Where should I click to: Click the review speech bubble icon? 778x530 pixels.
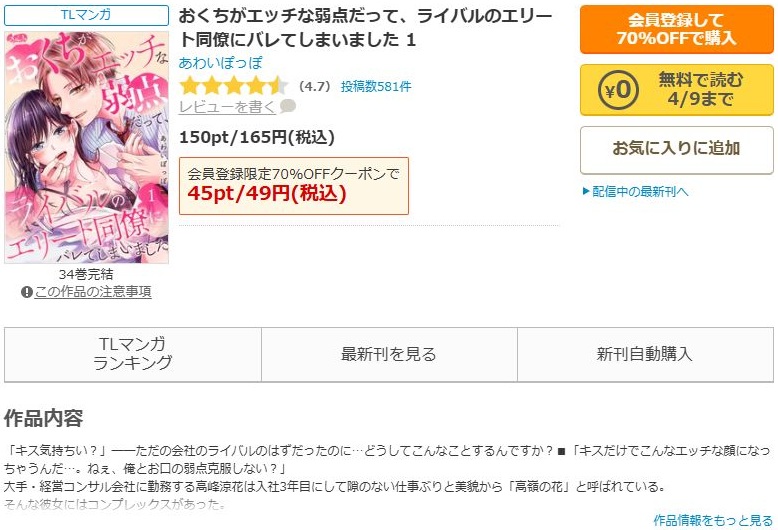pos(288,106)
